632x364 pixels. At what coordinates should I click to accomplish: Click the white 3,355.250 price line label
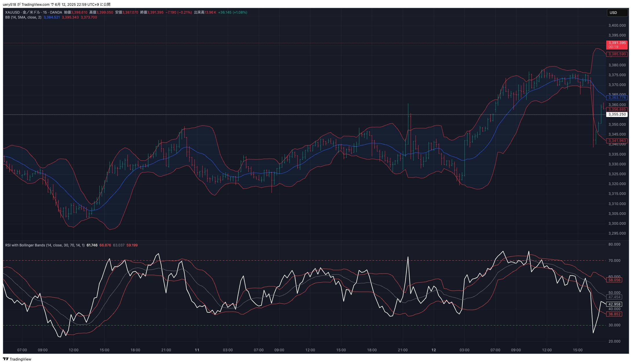617,114
